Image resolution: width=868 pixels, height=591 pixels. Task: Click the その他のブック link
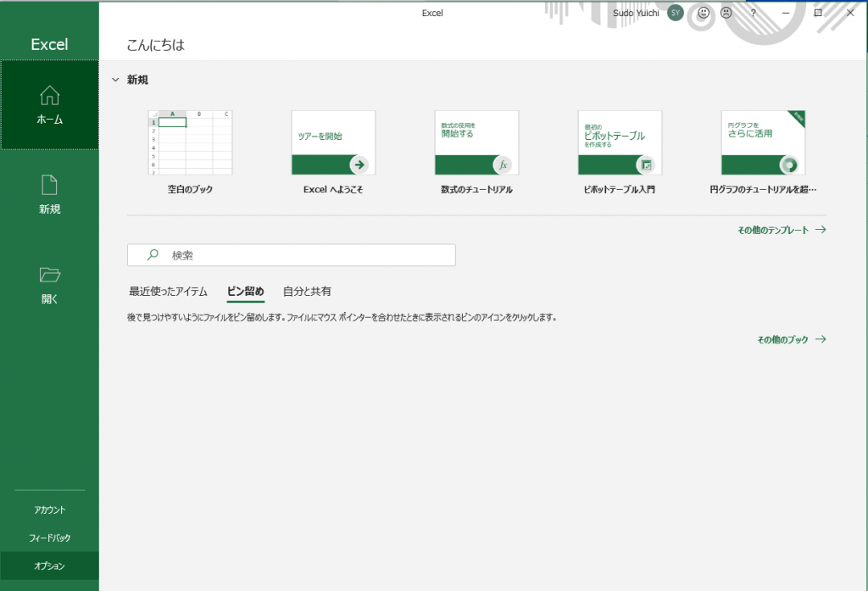(781, 338)
